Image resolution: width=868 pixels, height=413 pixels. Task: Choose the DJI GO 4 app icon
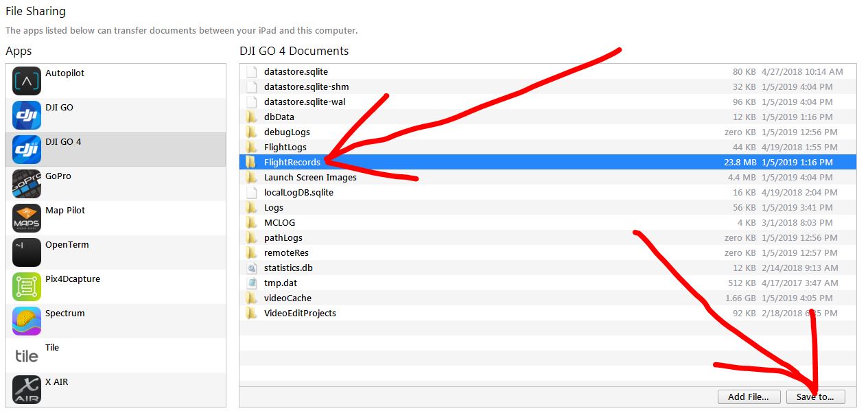tap(27, 150)
